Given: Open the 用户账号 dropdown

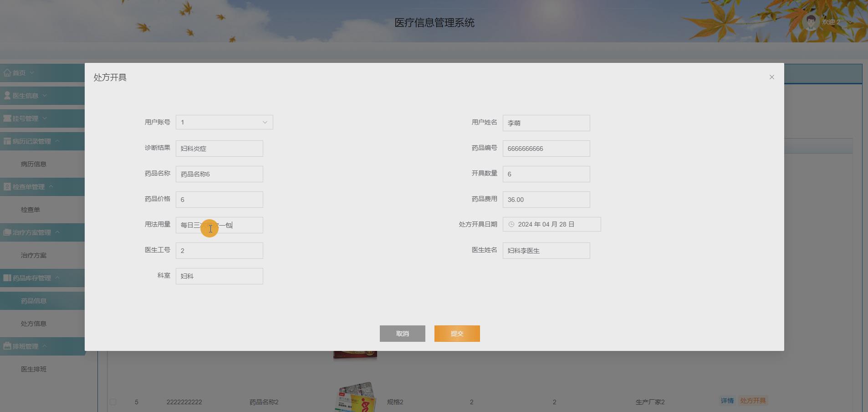Looking at the screenshot, I should [223, 122].
